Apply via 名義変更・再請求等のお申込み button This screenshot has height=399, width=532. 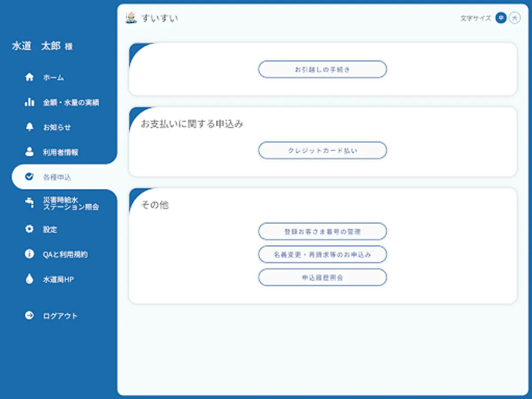(x=322, y=254)
